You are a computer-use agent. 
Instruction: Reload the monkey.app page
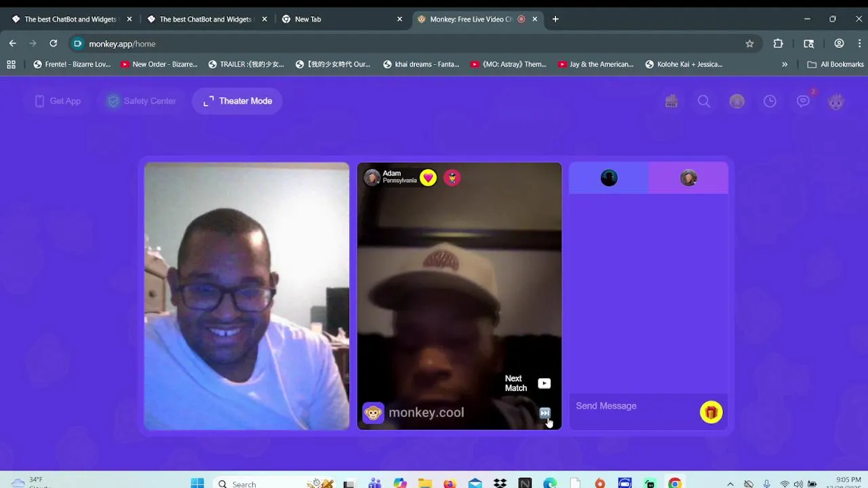[x=54, y=43]
